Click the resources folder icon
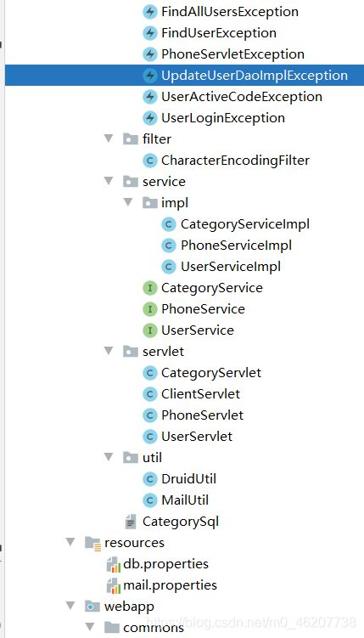364x638 pixels. [92, 543]
